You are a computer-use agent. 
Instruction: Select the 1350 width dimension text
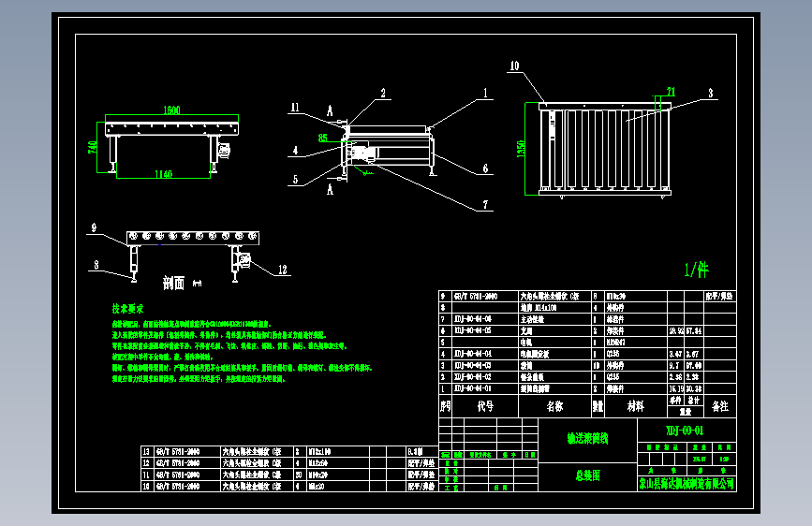coord(521,149)
